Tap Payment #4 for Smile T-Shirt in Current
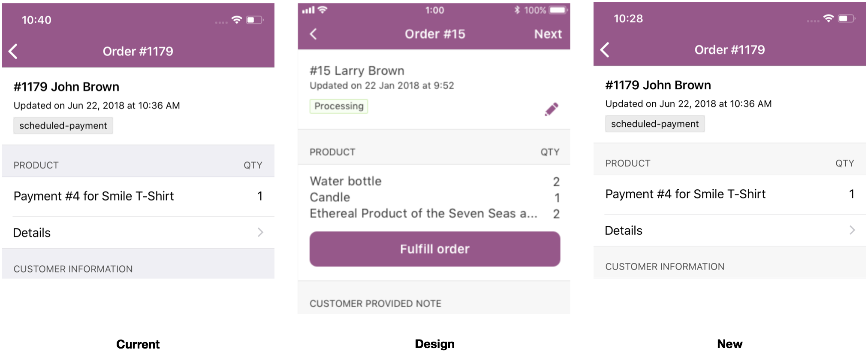Image resolution: width=868 pixels, height=358 pixels. [x=93, y=196]
